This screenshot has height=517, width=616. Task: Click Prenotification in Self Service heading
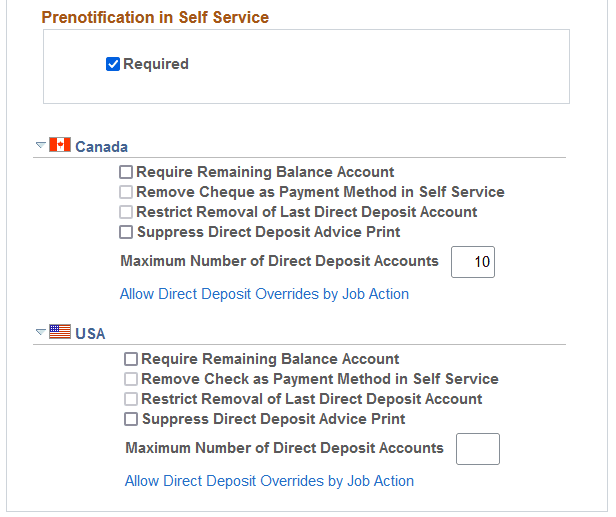pyautogui.click(x=155, y=17)
